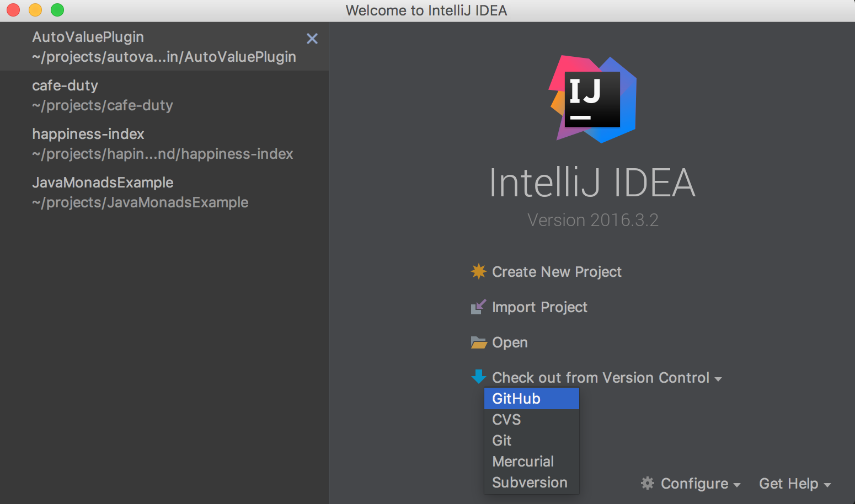The width and height of the screenshot is (855, 504).
Task: Click the green zoom window button
Action: tap(57, 10)
